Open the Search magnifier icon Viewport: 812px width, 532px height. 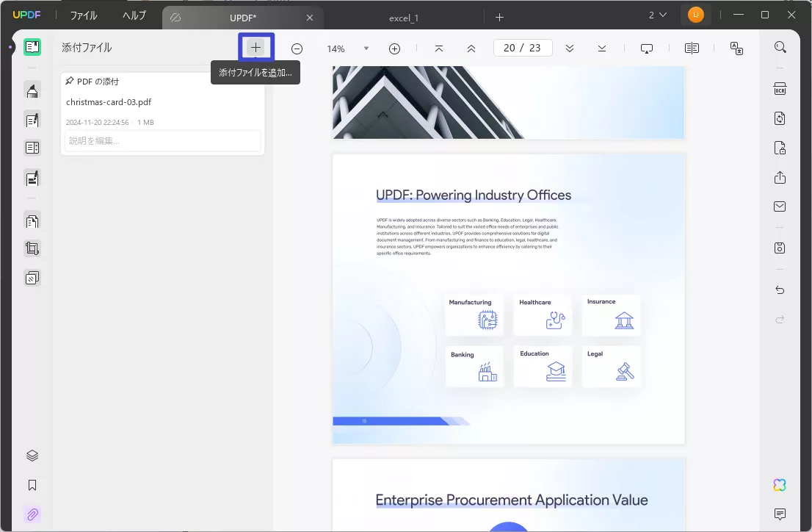point(780,47)
